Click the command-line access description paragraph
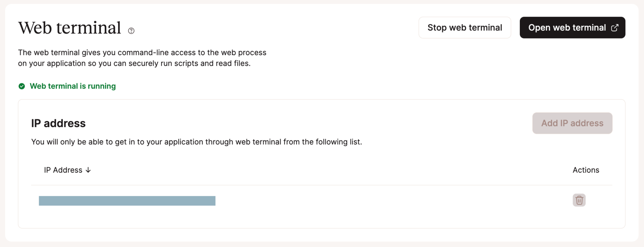Screen dimensions: 644x247 click(x=142, y=58)
